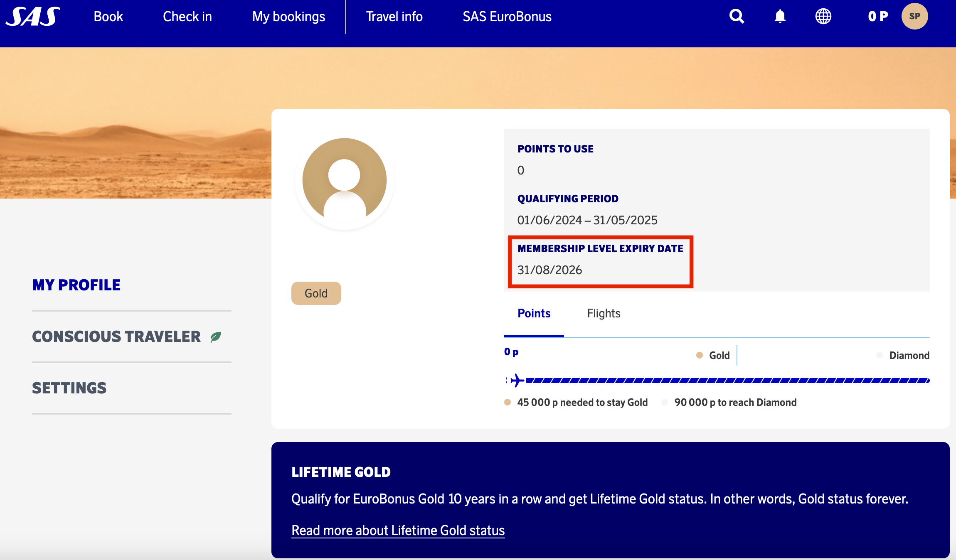Open My bookings

click(288, 16)
